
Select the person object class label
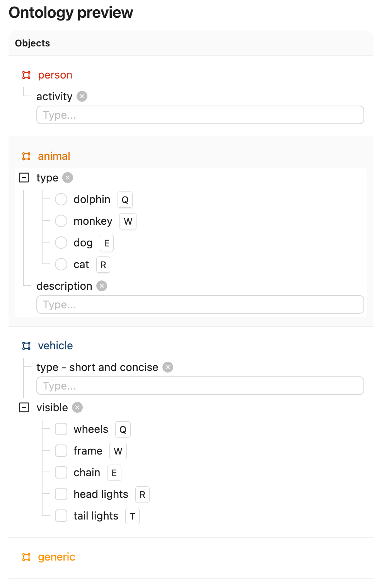point(55,75)
